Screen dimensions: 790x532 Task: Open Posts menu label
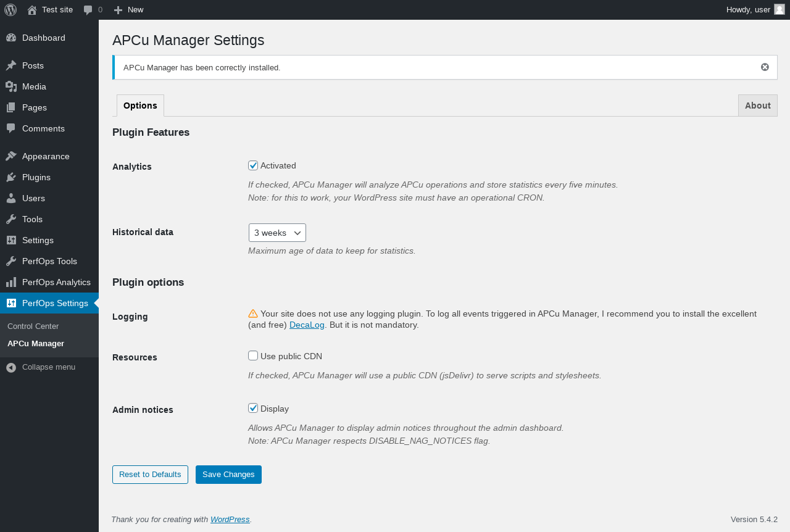tap(33, 65)
